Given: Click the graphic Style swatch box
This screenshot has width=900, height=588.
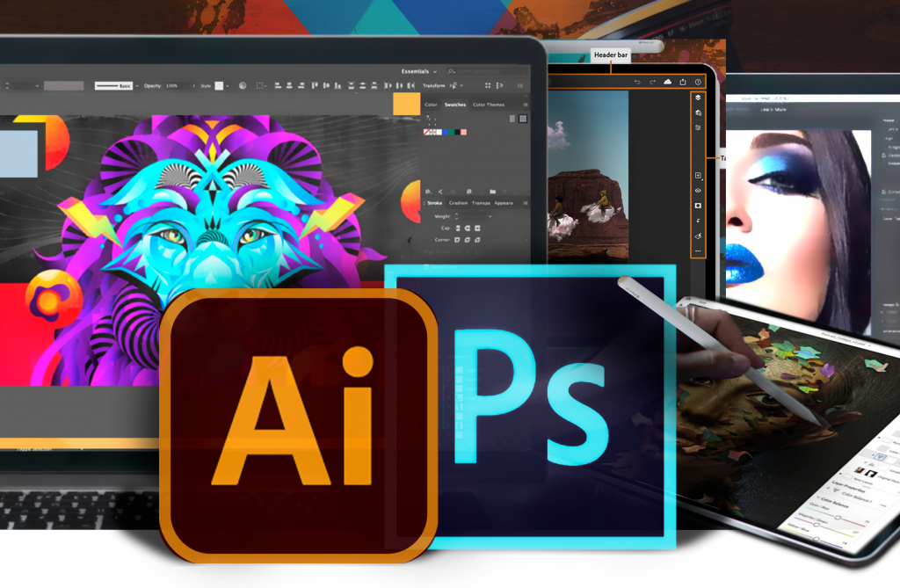Looking at the screenshot, I should 219,85.
